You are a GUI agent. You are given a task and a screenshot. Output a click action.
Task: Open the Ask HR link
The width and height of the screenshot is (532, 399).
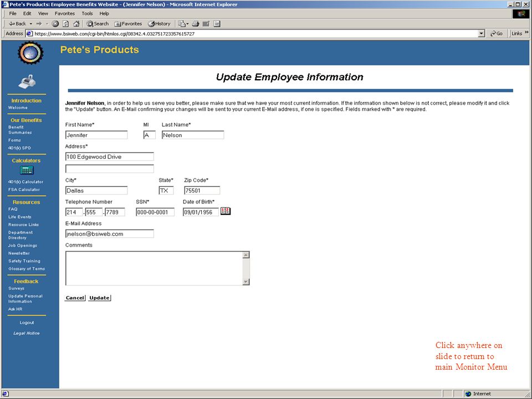[x=16, y=309]
